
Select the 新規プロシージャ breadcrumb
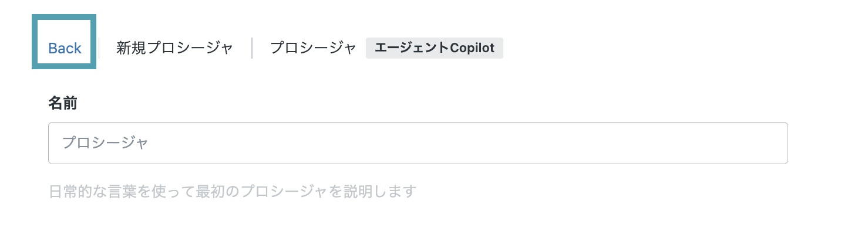(175, 48)
